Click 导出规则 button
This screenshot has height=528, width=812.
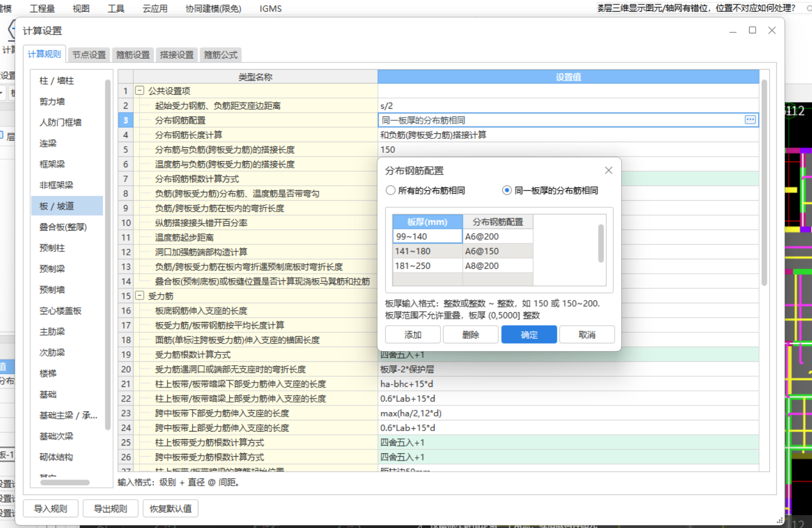(x=110, y=508)
